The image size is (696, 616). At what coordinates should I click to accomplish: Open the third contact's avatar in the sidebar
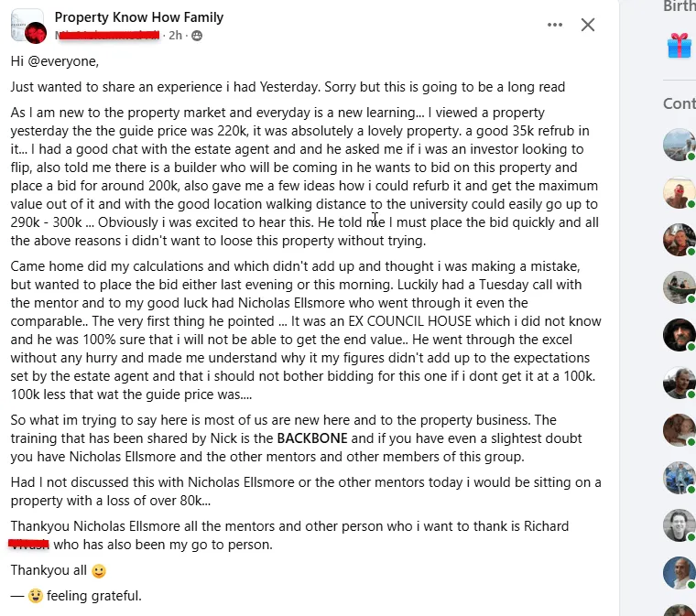(x=680, y=240)
